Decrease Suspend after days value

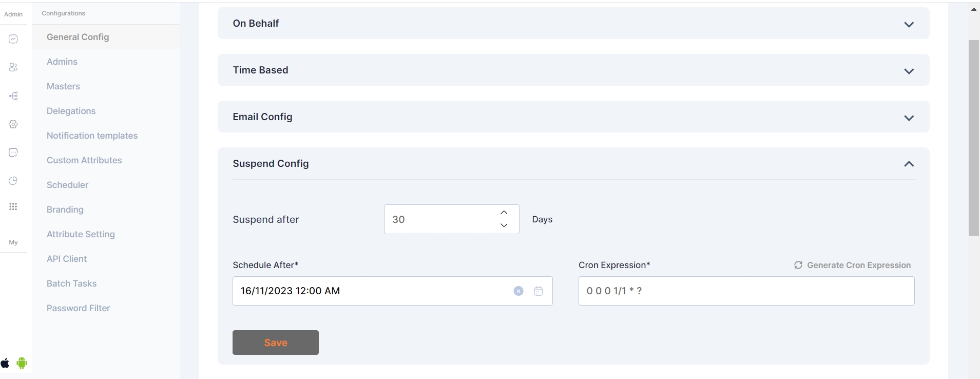pyautogui.click(x=504, y=225)
